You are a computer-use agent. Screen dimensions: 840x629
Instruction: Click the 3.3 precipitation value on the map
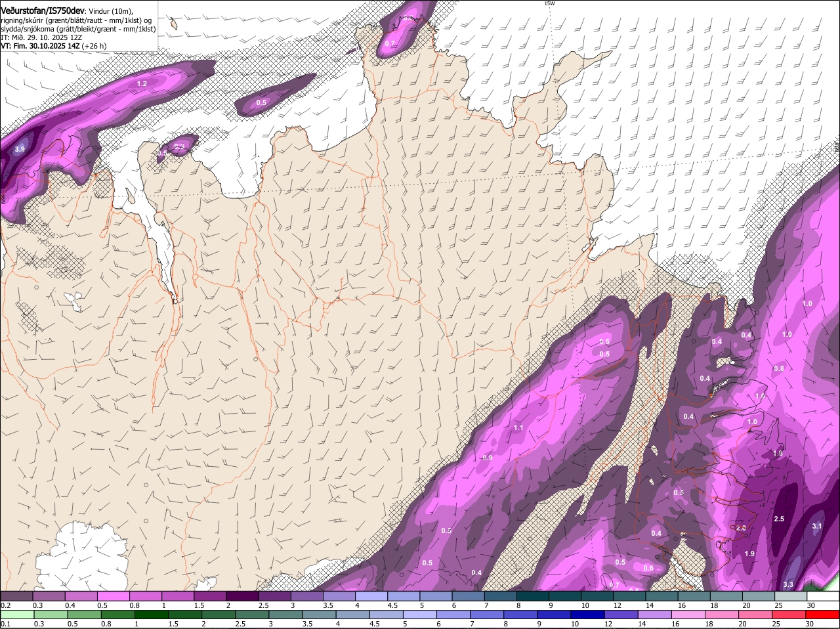click(788, 584)
